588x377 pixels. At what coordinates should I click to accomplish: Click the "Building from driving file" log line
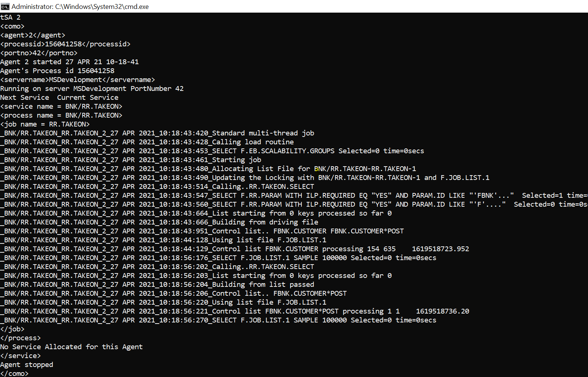pyautogui.click(x=159, y=222)
